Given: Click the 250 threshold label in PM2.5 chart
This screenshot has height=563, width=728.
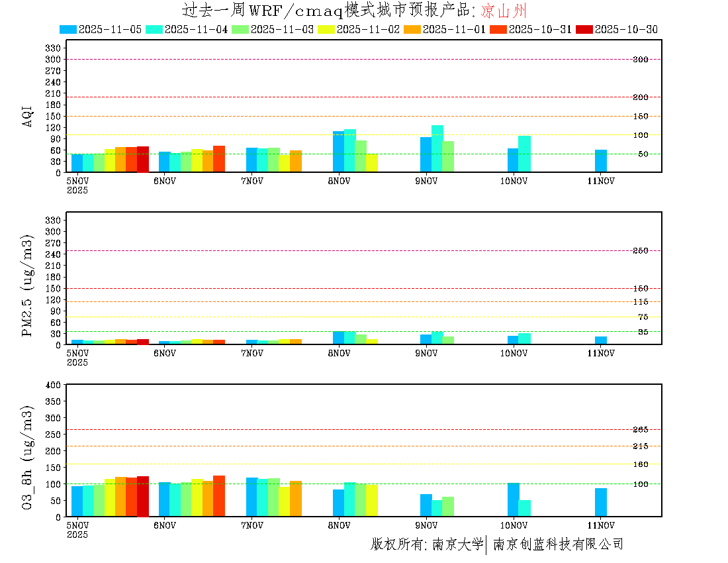Looking at the screenshot, I should [640, 250].
